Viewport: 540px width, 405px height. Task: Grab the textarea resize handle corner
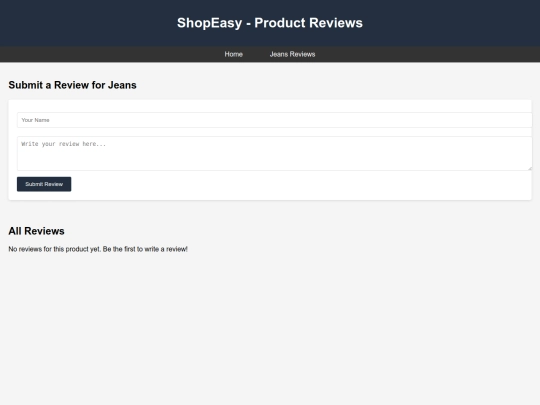(530, 168)
